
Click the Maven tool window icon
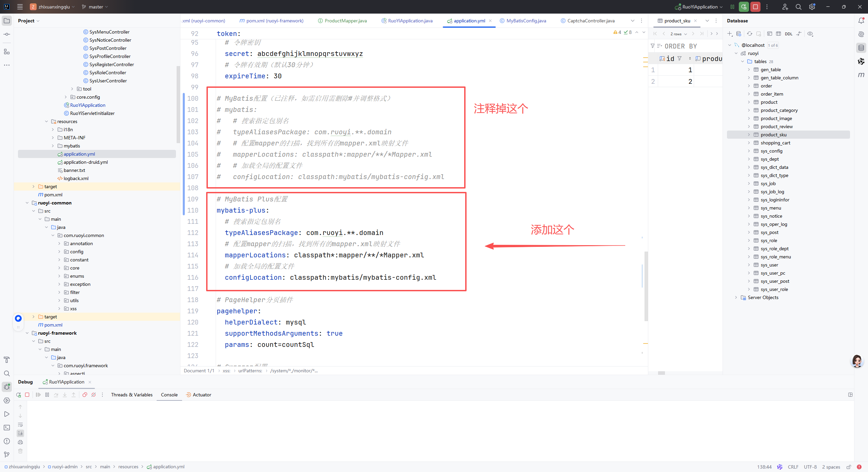861,75
